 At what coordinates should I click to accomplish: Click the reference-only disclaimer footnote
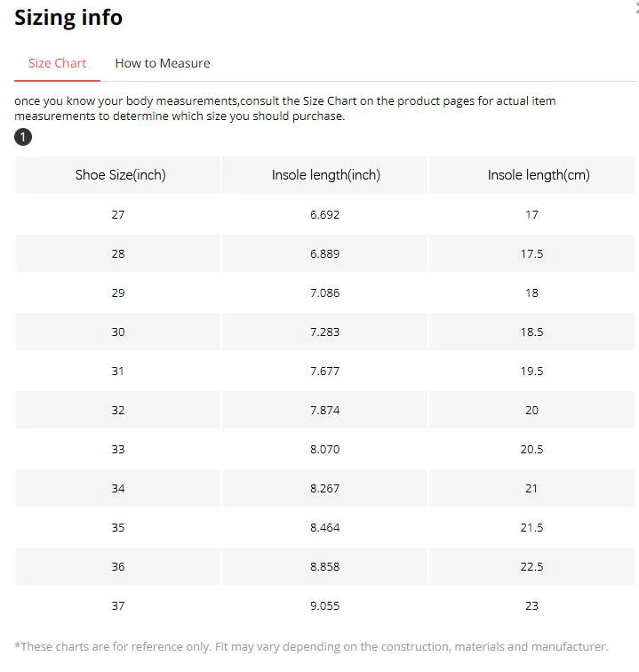(311, 646)
